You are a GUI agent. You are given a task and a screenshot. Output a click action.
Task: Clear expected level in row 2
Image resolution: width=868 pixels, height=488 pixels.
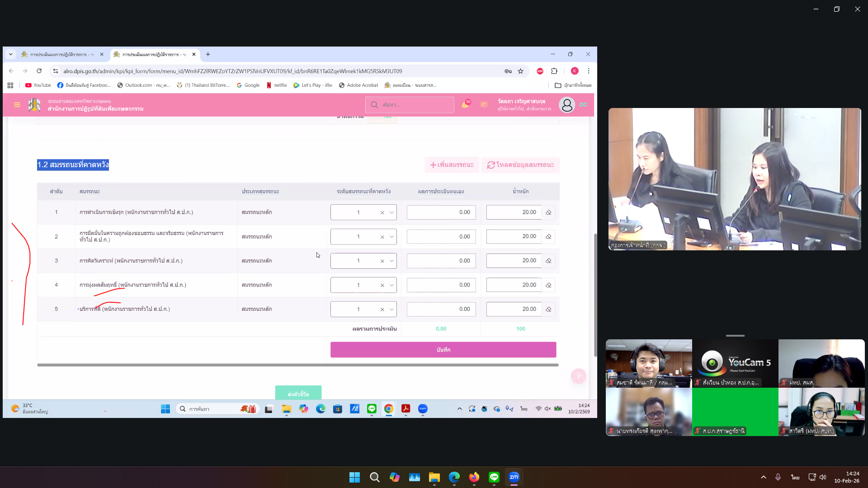click(382, 237)
